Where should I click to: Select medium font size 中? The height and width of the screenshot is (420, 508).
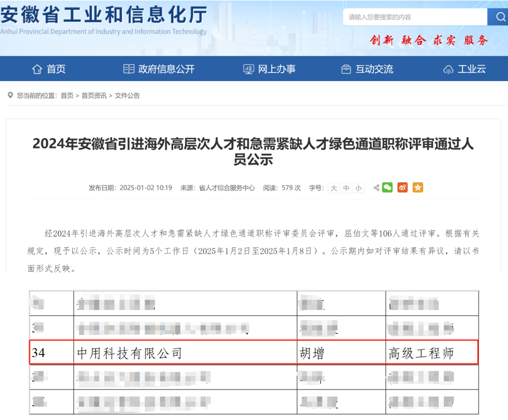pyautogui.click(x=346, y=188)
